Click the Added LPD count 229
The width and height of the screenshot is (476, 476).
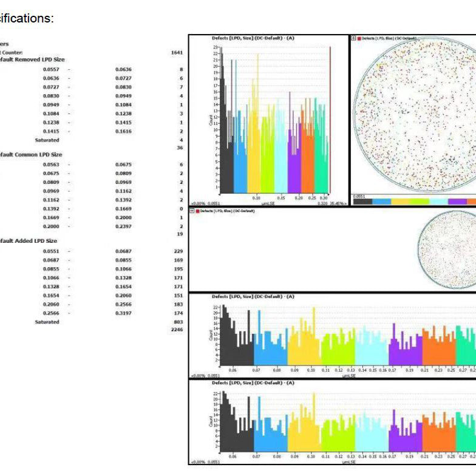tap(178, 251)
